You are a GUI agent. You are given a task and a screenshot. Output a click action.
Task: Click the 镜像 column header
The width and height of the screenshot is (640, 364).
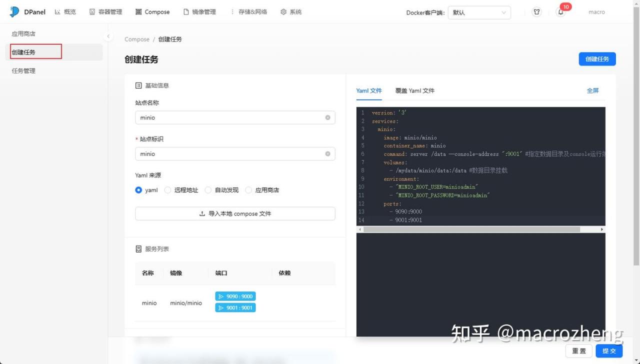176,273
